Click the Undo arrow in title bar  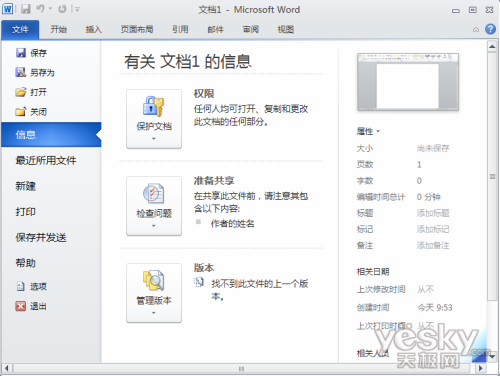(x=40, y=9)
